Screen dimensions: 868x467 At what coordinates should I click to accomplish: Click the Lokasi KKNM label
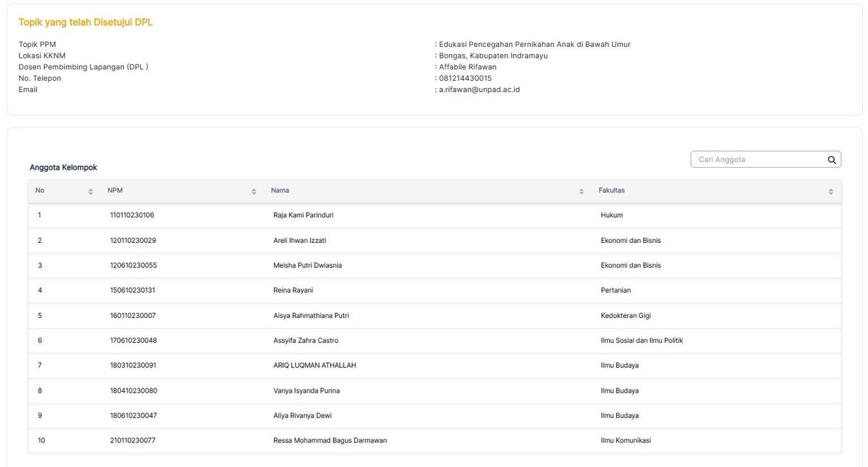[41, 56]
